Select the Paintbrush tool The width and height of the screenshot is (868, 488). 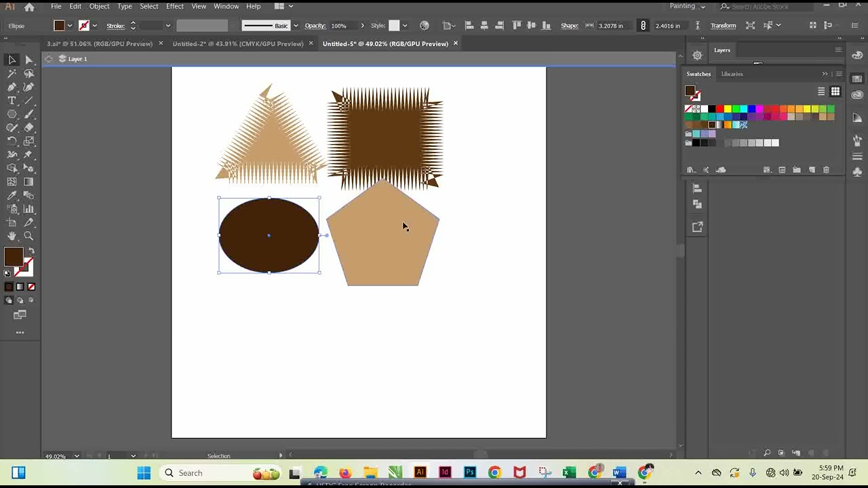[29, 114]
